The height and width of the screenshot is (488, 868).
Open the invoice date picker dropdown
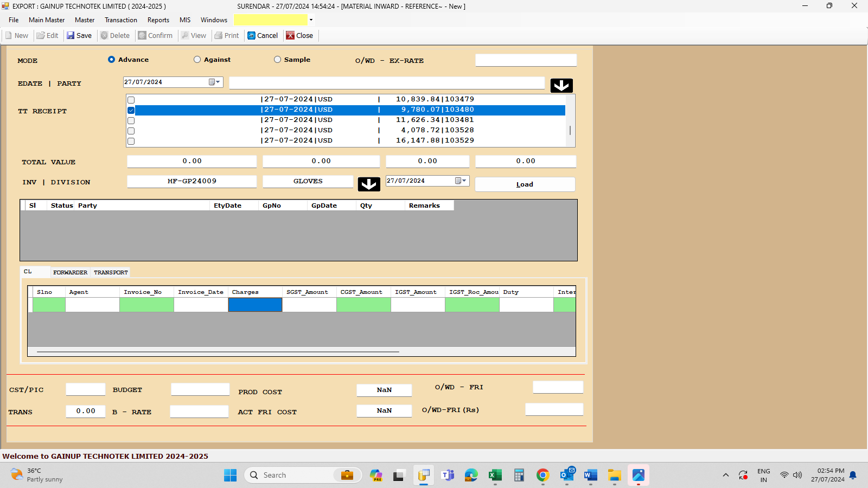(x=461, y=181)
